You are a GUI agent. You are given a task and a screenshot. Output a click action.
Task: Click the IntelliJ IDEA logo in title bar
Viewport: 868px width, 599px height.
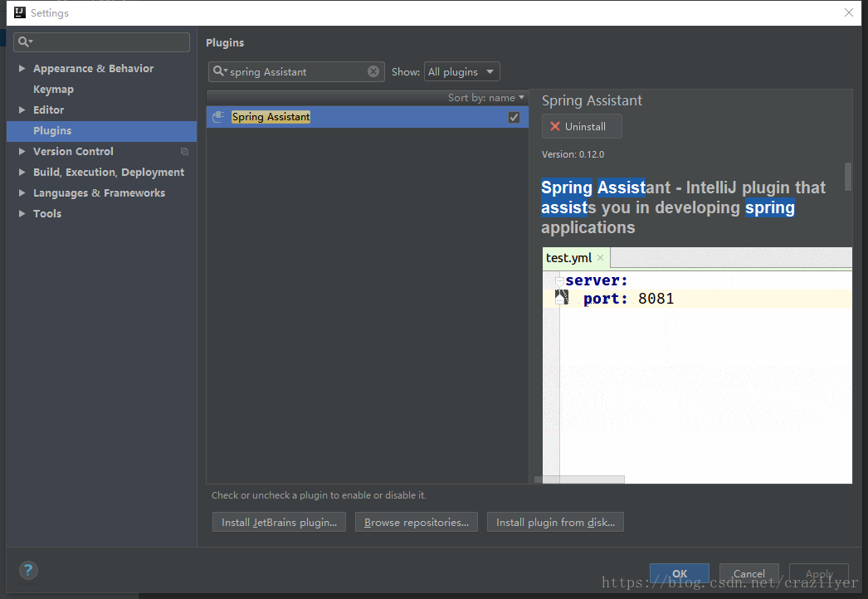[x=20, y=12]
